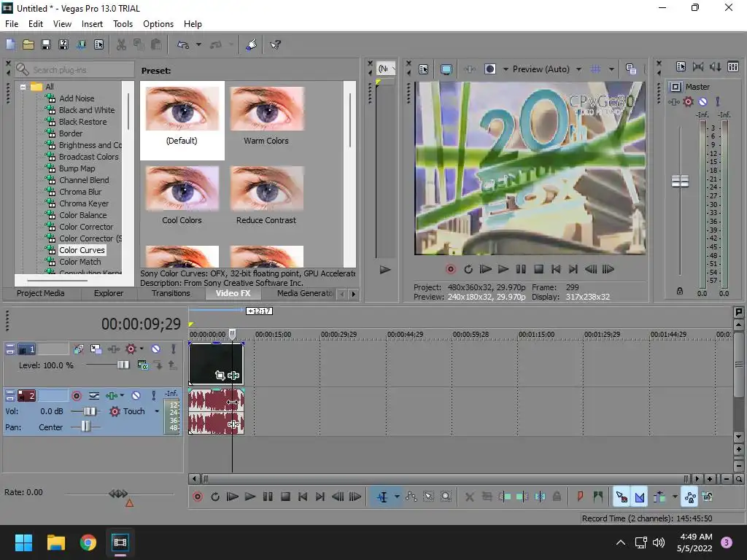The image size is (747, 560).
Task: Open the edit tool selector dropdown arrow
Action: (397, 497)
